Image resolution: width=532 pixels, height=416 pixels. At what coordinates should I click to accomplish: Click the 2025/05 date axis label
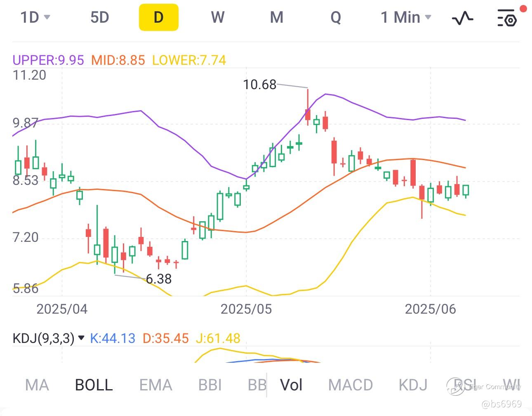[246, 309]
